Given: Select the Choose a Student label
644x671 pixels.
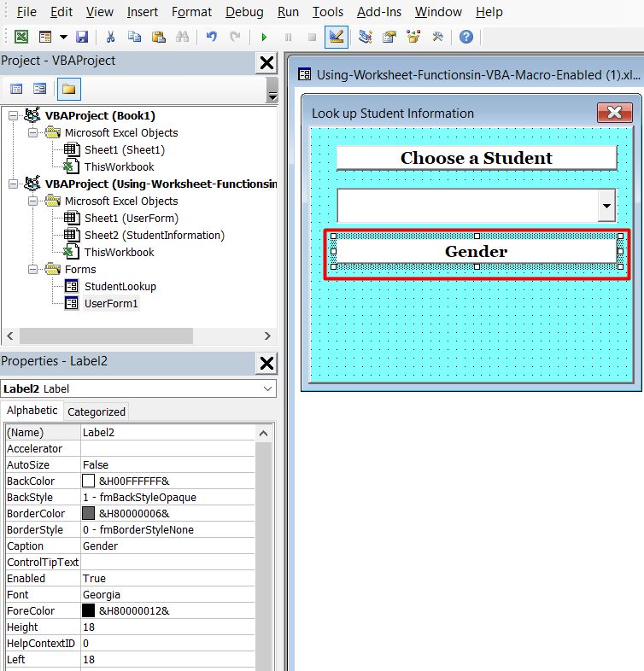Looking at the screenshot, I should [477, 158].
